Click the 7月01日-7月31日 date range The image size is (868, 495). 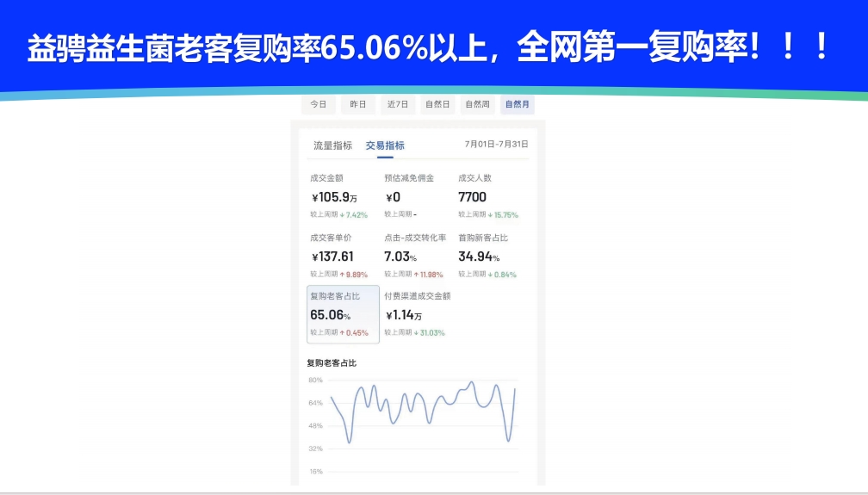496,145
